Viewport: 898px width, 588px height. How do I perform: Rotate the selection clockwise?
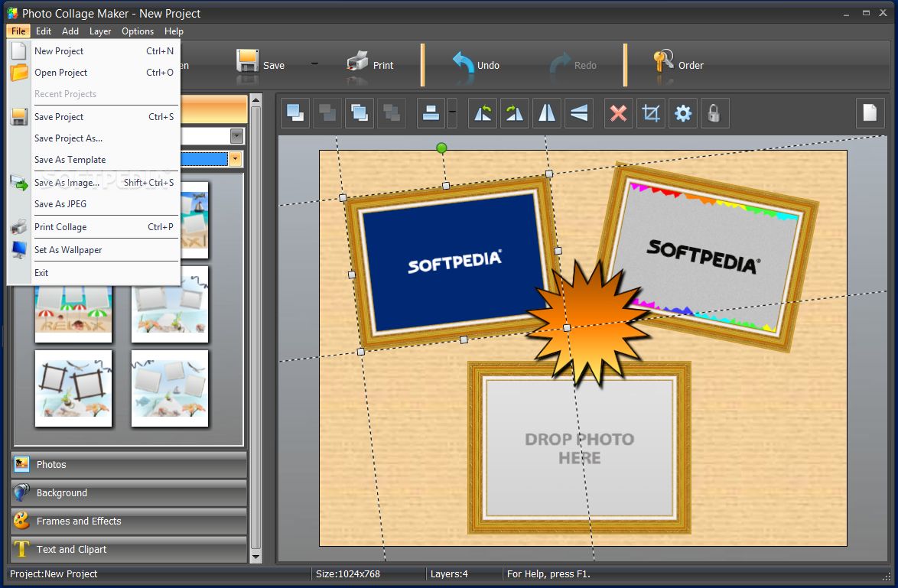pyautogui.click(x=514, y=113)
